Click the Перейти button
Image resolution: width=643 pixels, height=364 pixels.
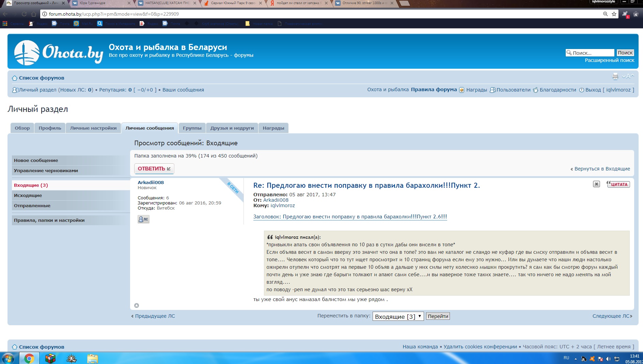tap(438, 316)
